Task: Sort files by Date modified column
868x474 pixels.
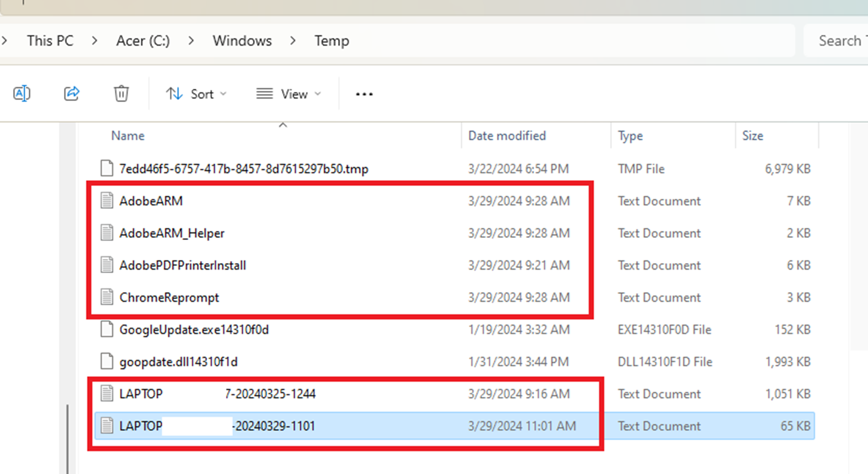Action: 507,135
